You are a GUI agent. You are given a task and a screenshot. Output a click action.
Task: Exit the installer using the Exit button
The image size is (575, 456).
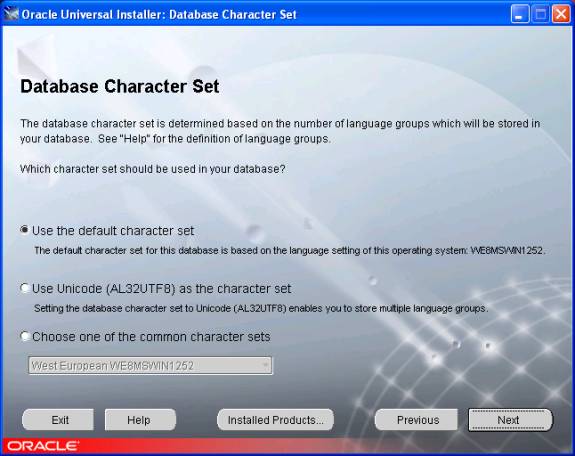pos(58,420)
